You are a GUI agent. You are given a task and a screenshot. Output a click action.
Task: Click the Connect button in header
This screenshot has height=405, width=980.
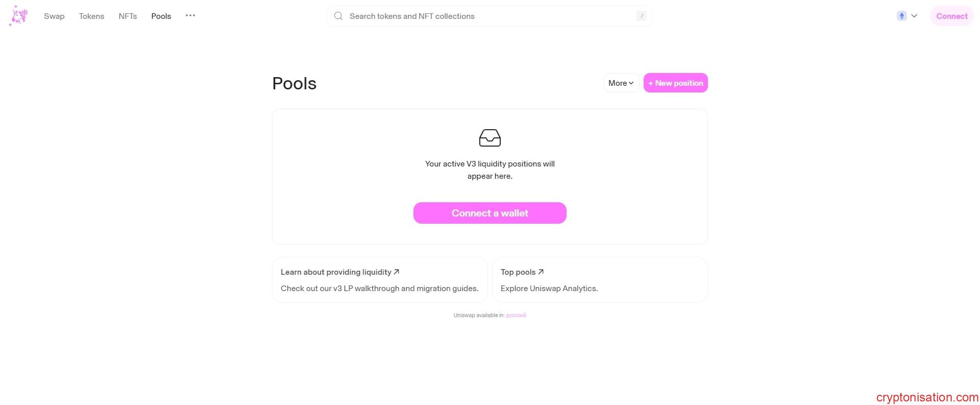point(951,16)
